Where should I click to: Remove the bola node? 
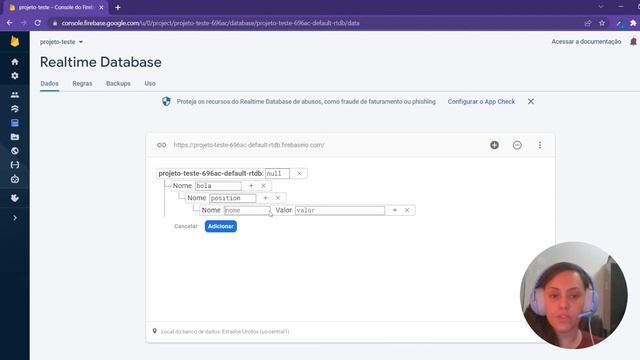(x=263, y=186)
